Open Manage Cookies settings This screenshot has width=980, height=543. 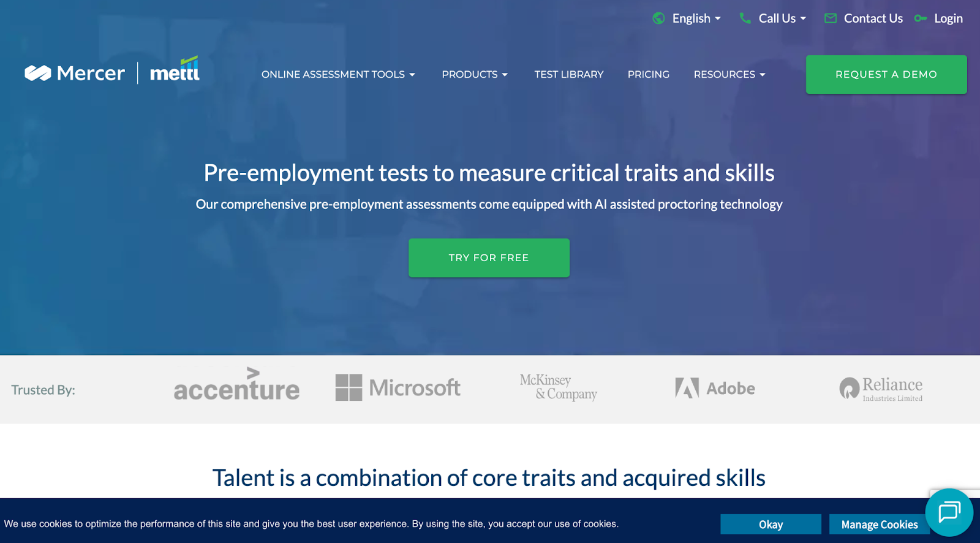click(879, 524)
